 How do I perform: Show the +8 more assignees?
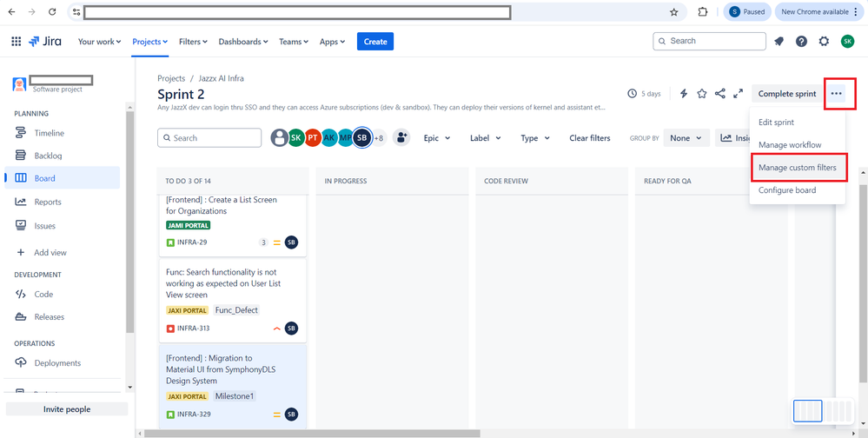(x=379, y=138)
